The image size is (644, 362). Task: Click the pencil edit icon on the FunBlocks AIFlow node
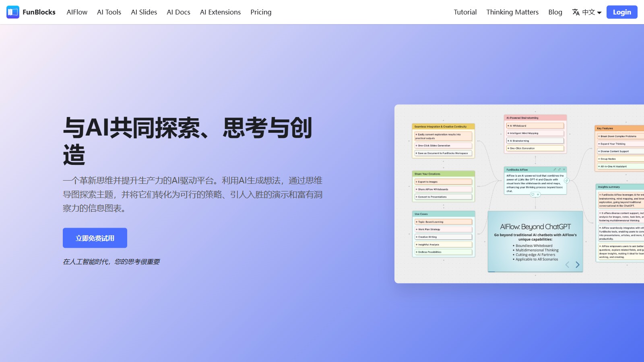[x=555, y=169]
